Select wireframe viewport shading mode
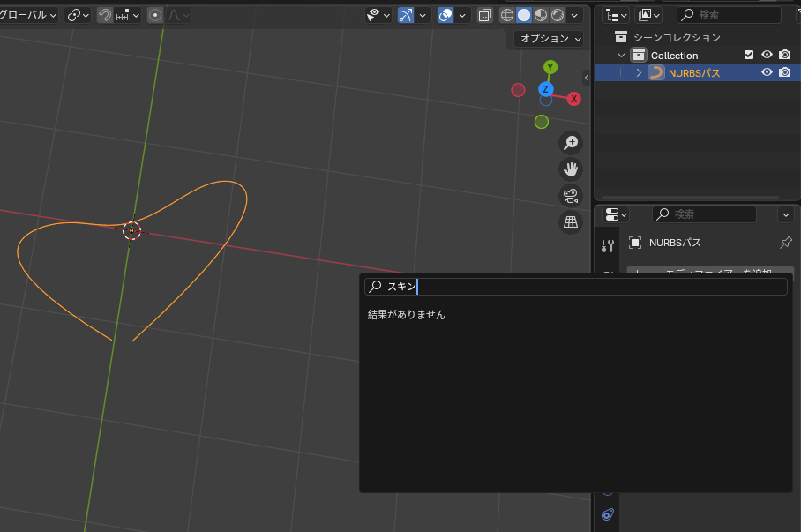 pyautogui.click(x=507, y=15)
